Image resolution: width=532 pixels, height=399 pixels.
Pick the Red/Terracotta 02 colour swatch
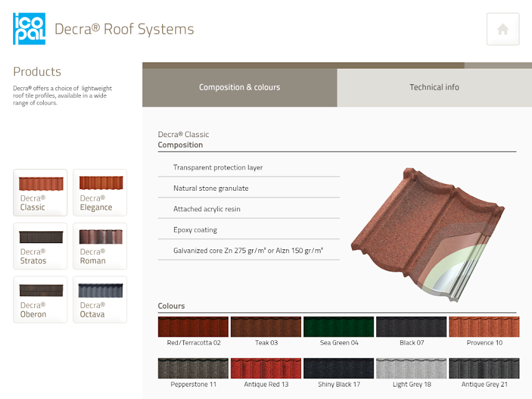coord(193,327)
